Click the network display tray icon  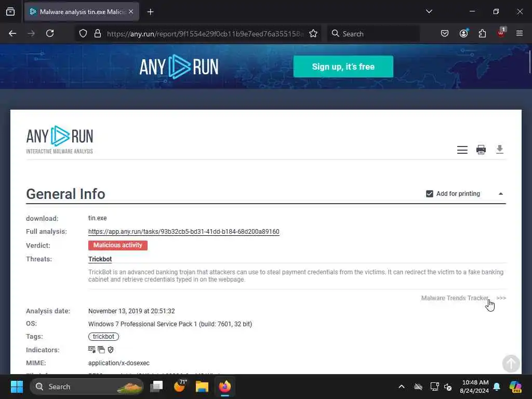pyautogui.click(x=434, y=387)
